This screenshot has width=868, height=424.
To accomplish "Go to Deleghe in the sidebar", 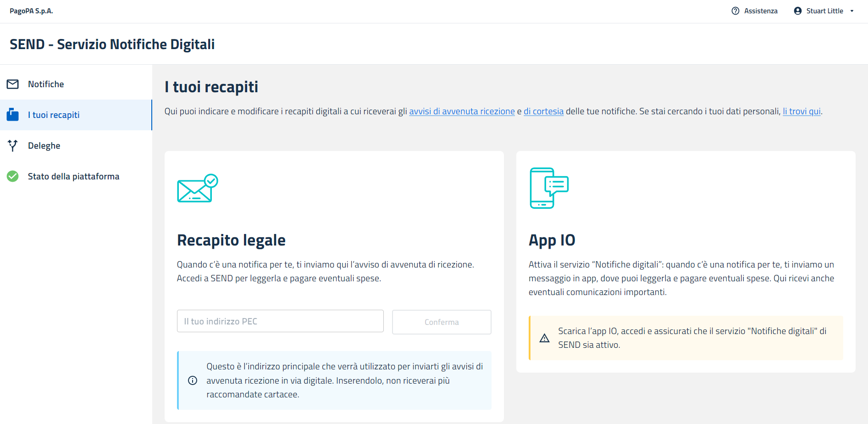I will click(x=44, y=145).
